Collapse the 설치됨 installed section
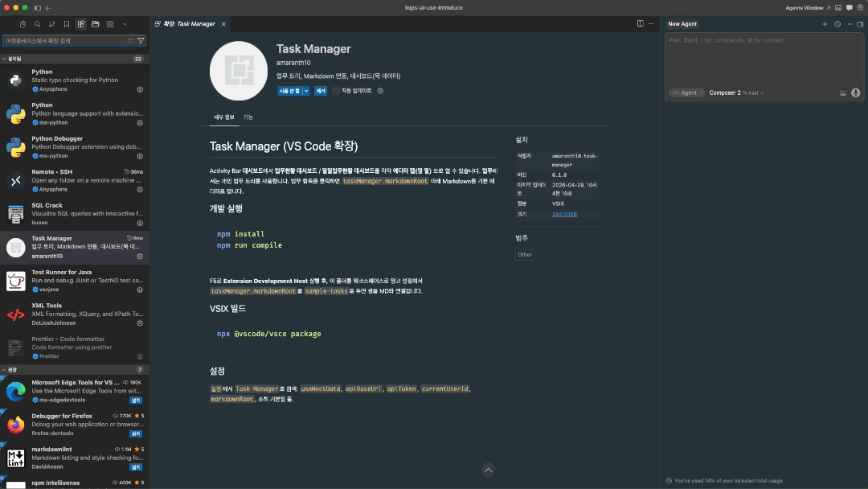This screenshot has width=868, height=489. 74,59
